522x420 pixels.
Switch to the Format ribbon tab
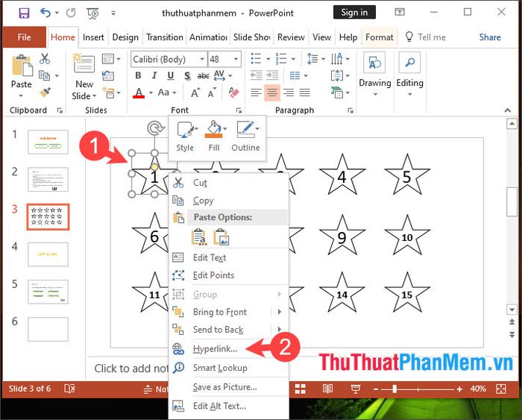point(379,37)
